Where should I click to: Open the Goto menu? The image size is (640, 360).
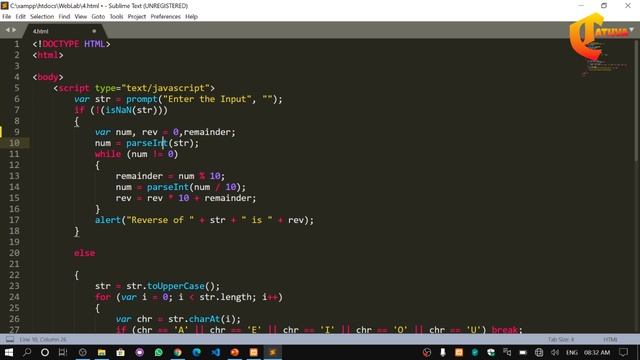coord(98,17)
